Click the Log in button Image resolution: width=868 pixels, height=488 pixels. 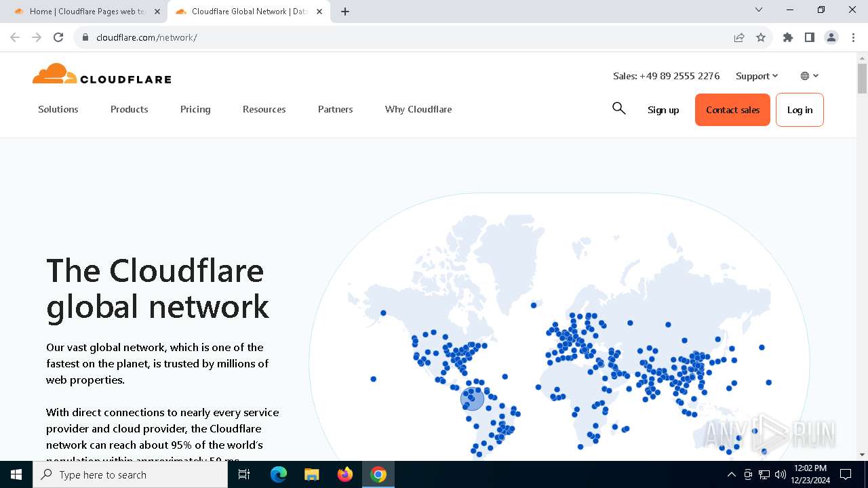pos(800,110)
